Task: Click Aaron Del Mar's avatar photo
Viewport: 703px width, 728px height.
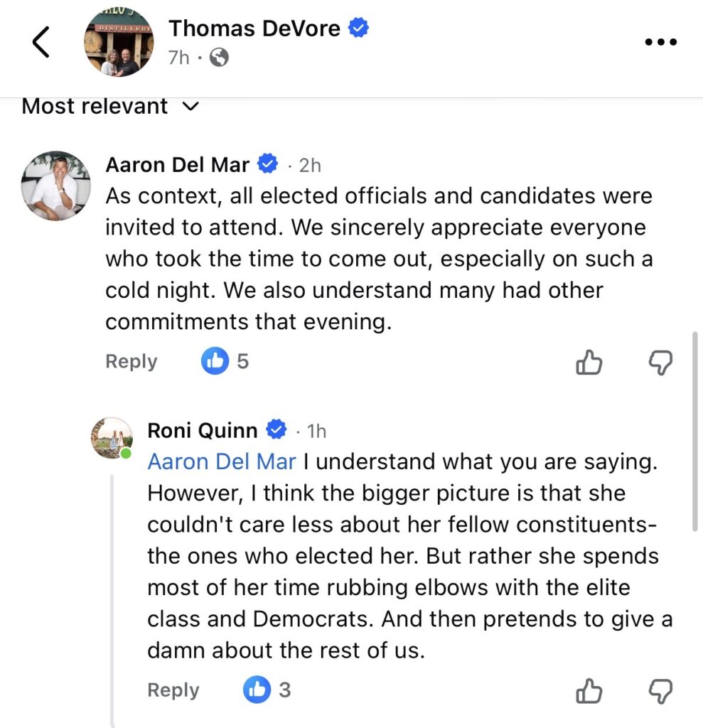Action: pyautogui.click(x=55, y=186)
